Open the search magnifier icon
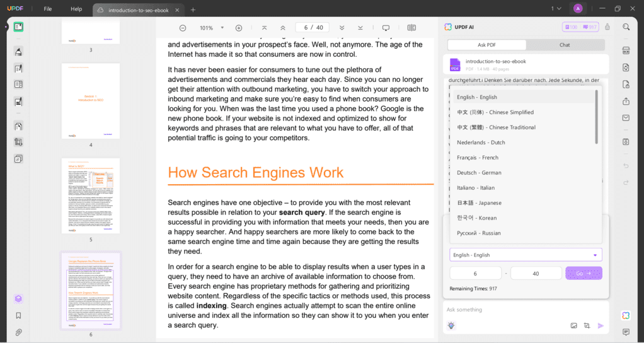The height and width of the screenshot is (343, 644). point(626,27)
